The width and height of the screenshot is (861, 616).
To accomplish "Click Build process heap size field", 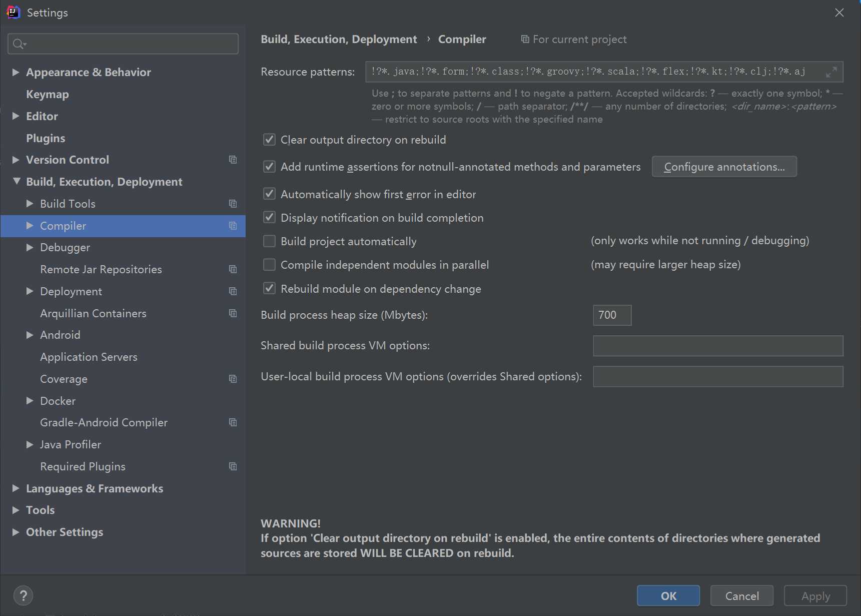I will click(x=612, y=315).
